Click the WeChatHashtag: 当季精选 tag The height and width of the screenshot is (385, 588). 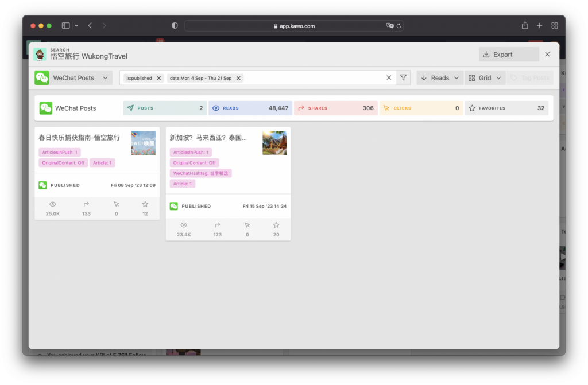200,173
